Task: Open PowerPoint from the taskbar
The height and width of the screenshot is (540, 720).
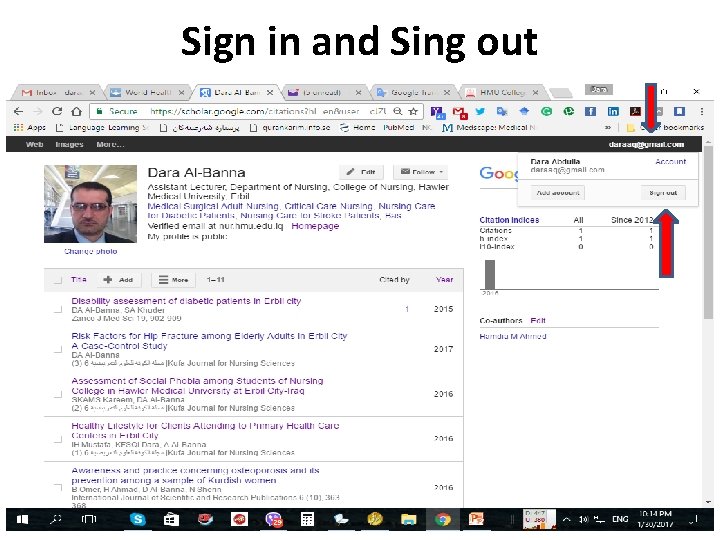Action: pos(476,519)
